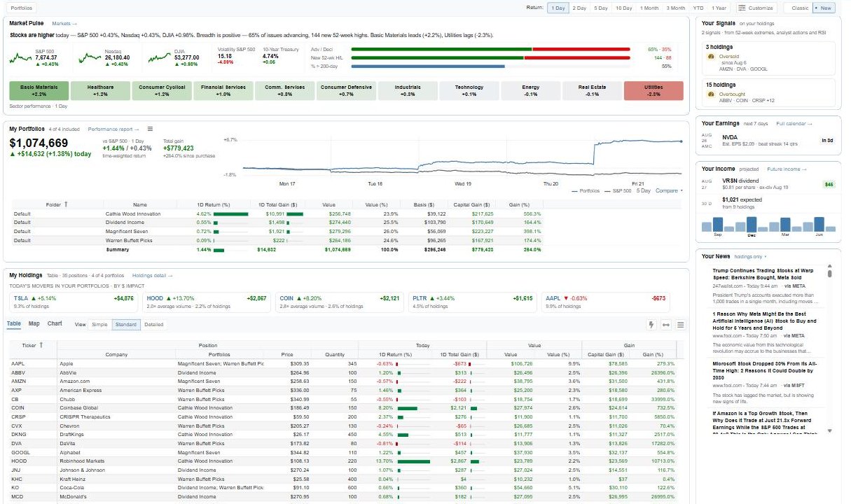Select the 1 Year return period
Image resolution: width=851 pixels, height=504 pixels.
(719, 8)
